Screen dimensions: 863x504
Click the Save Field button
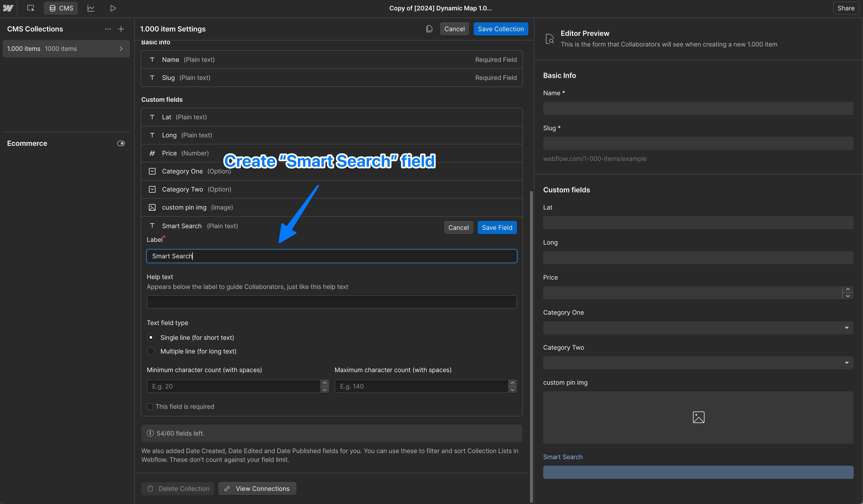(497, 228)
